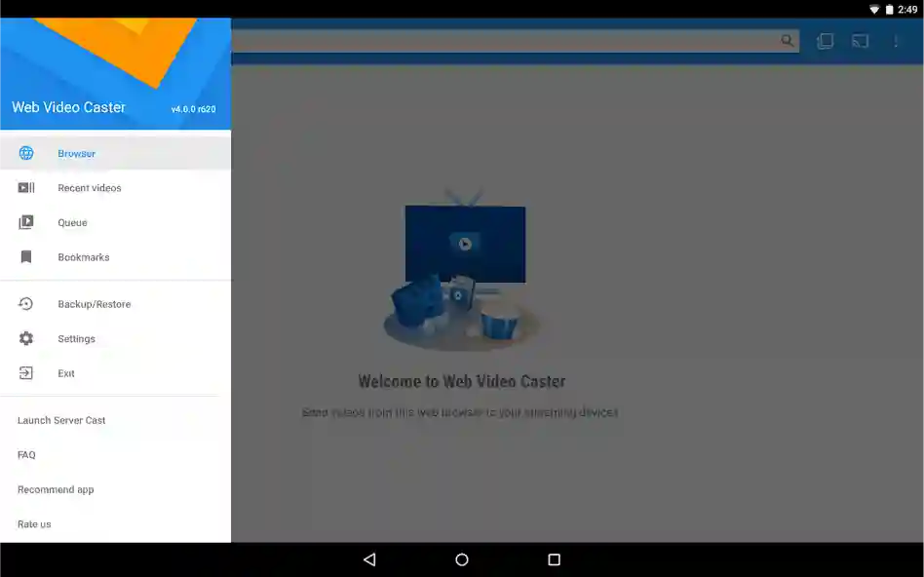Click the Backup/Restore history icon

click(x=26, y=304)
